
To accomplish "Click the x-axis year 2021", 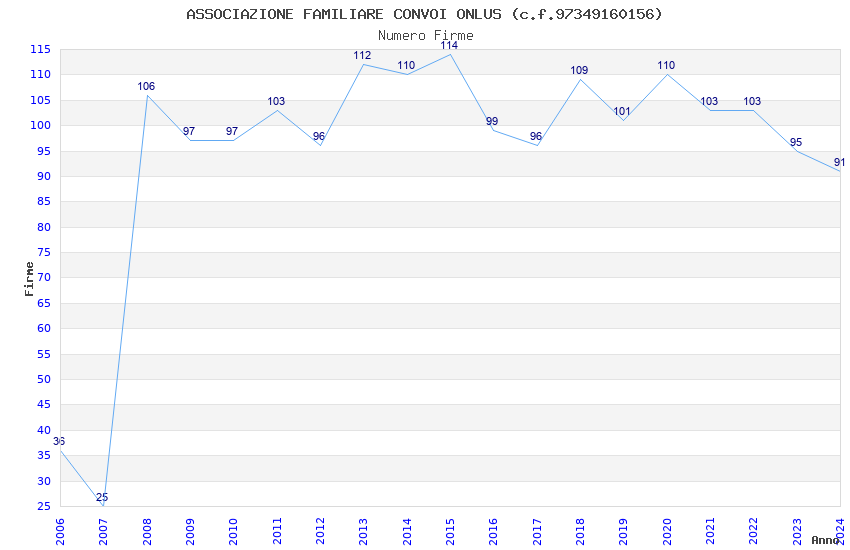I will pos(711,532).
